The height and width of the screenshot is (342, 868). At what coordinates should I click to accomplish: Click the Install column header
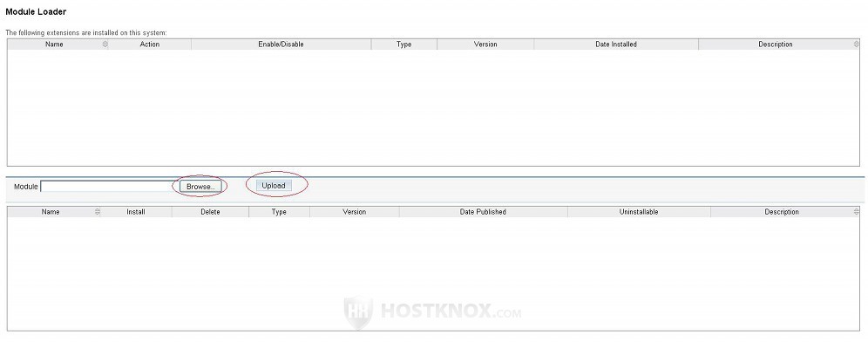136,212
